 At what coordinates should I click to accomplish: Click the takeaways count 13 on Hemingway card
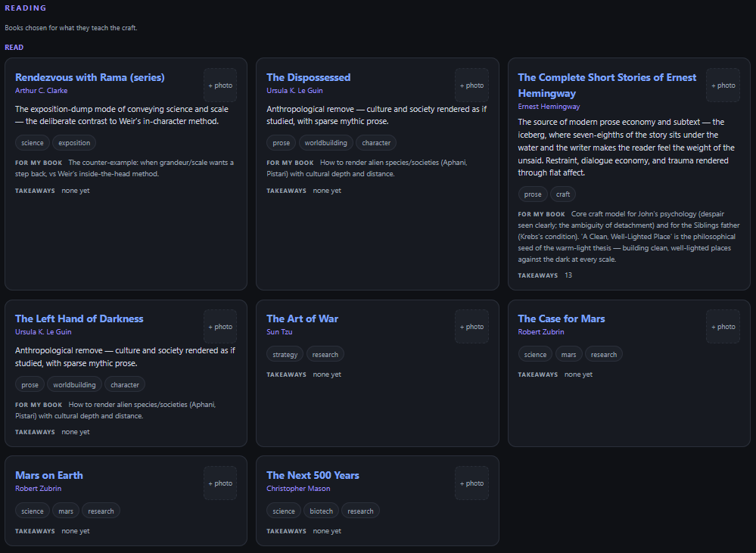click(x=568, y=275)
